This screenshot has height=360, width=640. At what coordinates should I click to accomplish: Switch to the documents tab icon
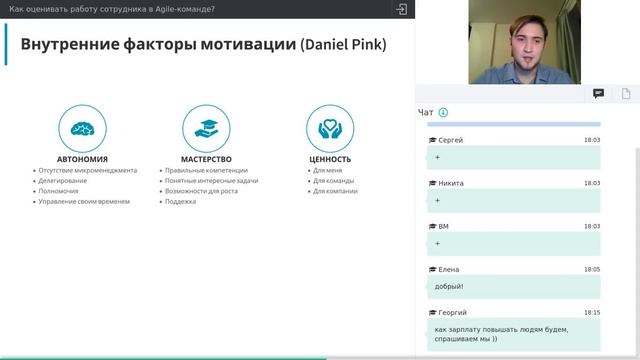626,93
